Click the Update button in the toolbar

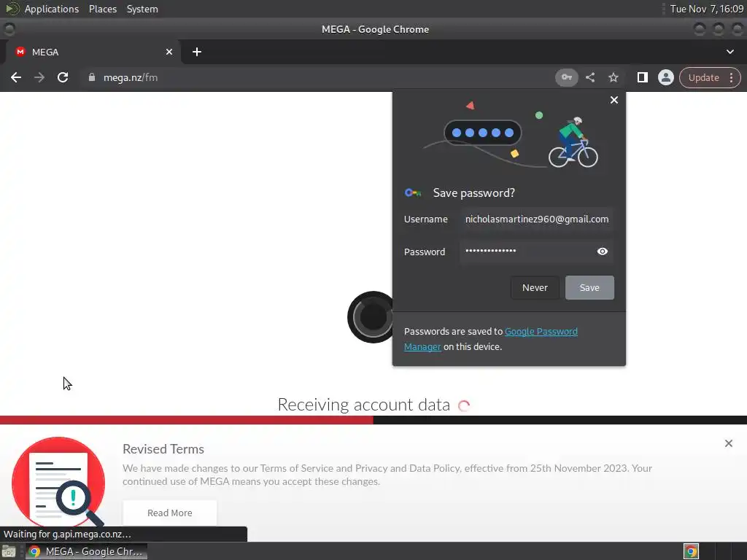[x=703, y=77]
